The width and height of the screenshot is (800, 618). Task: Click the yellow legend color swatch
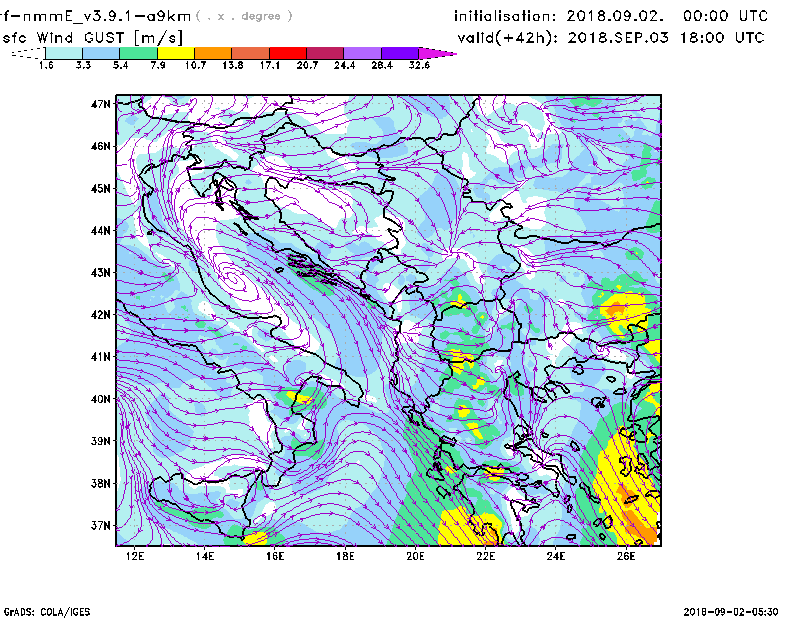(176, 53)
